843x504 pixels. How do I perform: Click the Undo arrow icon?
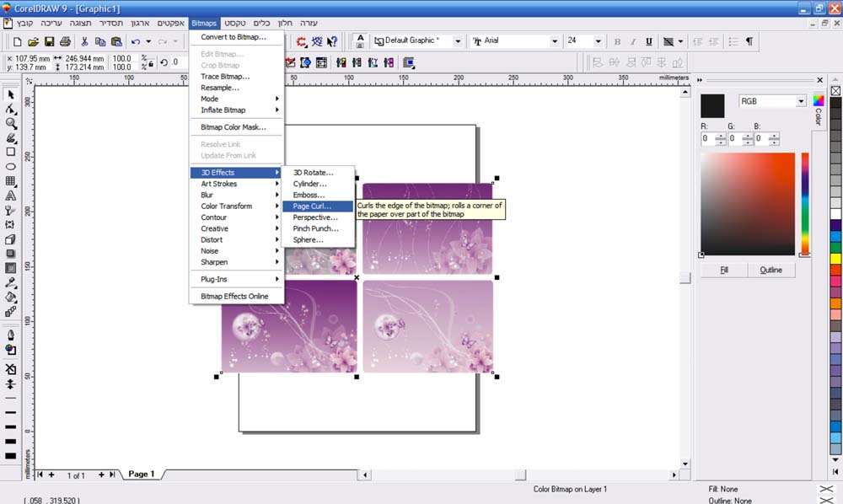[136, 41]
